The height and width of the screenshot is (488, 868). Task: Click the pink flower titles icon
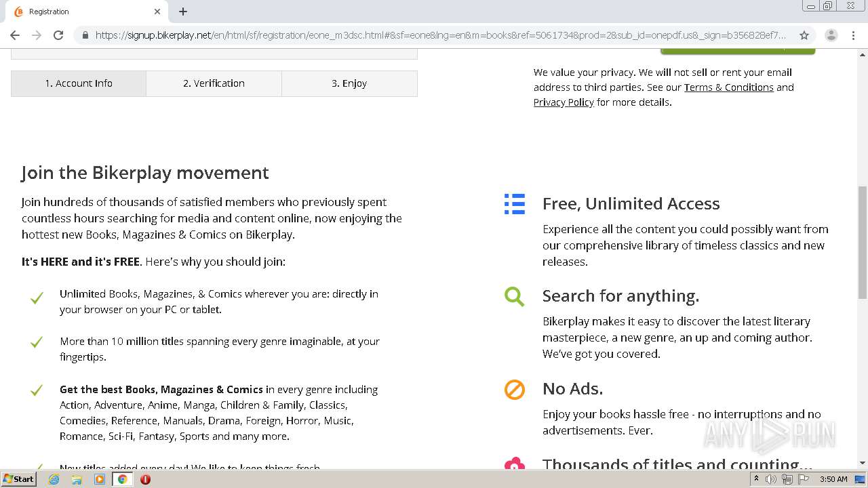(515, 464)
